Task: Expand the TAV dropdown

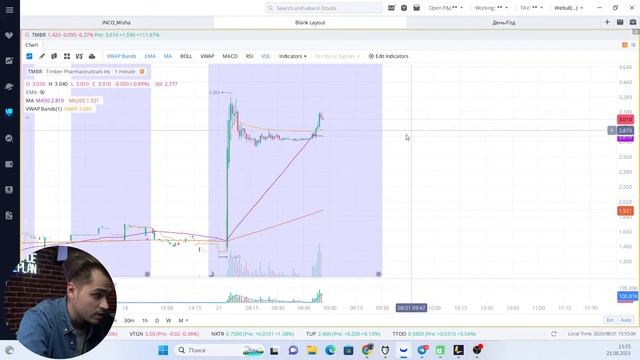Action: click(x=531, y=8)
